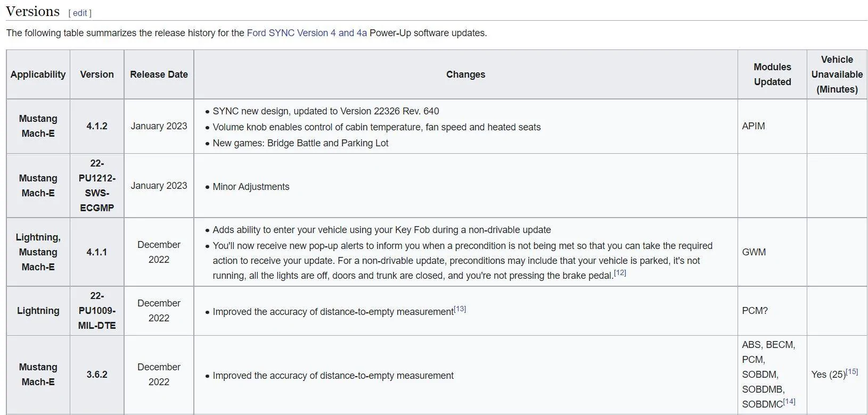Click the Minor Adjustments bullet text
868x415 pixels.
251,187
